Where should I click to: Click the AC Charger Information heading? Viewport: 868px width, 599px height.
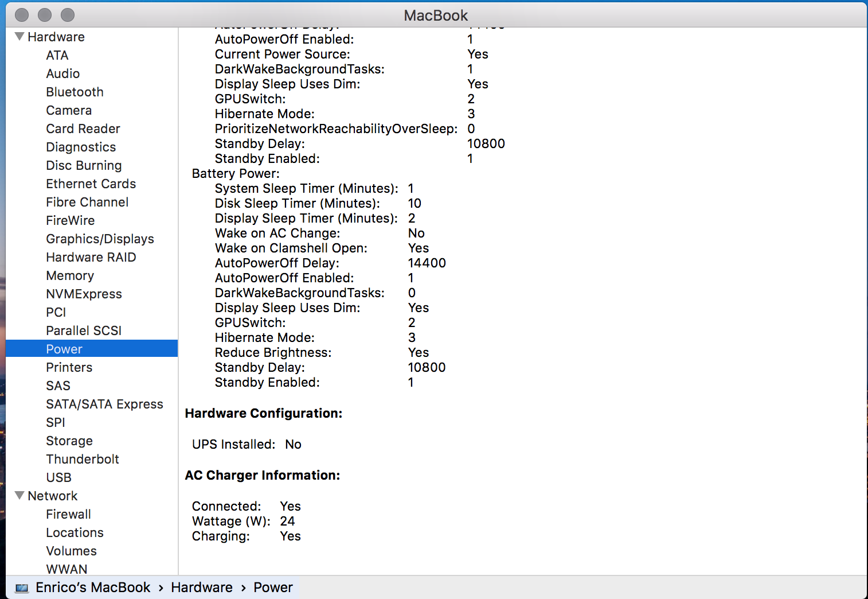pyautogui.click(x=263, y=476)
